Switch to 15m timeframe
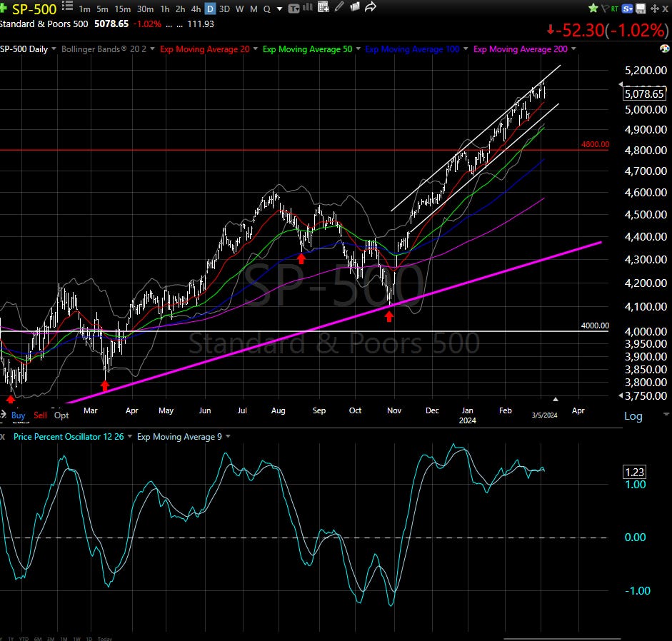Viewport: 672px width, 641px height. pos(123,9)
